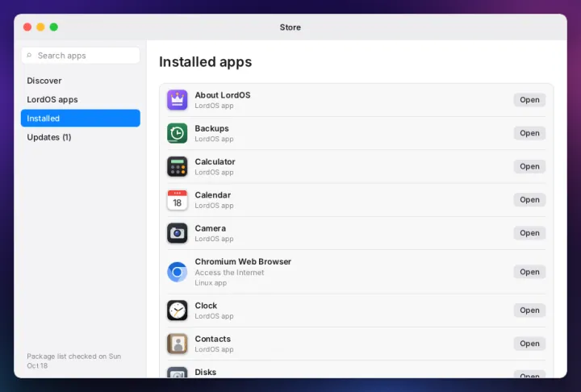The image size is (581, 392).
Task: Go to the Discover section
Action: click(81, 81)
